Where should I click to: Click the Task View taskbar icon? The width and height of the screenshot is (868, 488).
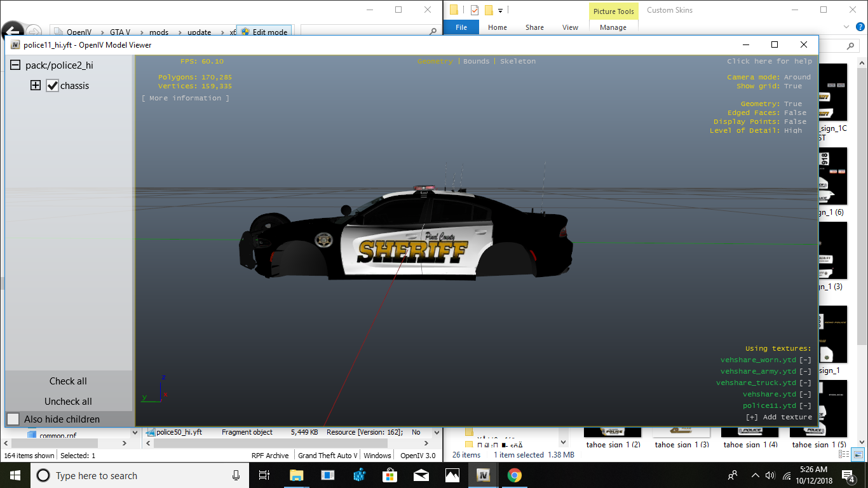[264, 475]
